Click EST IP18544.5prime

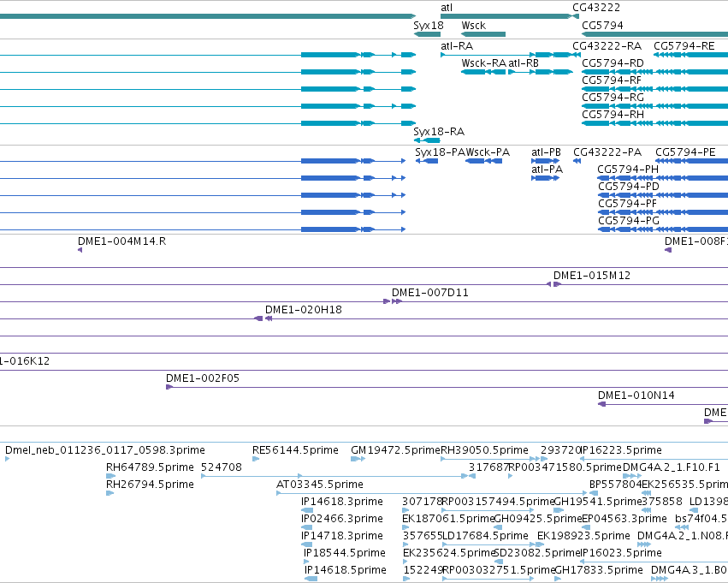tap(345, 554)
